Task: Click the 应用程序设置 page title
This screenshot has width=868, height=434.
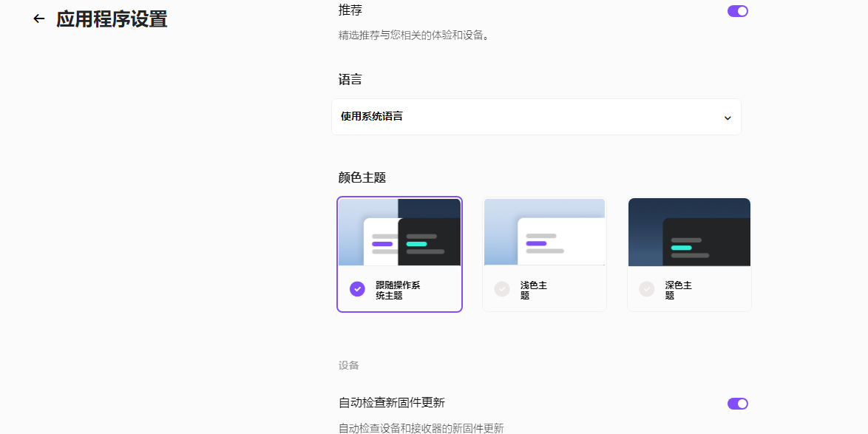Action: click(112, 19)
